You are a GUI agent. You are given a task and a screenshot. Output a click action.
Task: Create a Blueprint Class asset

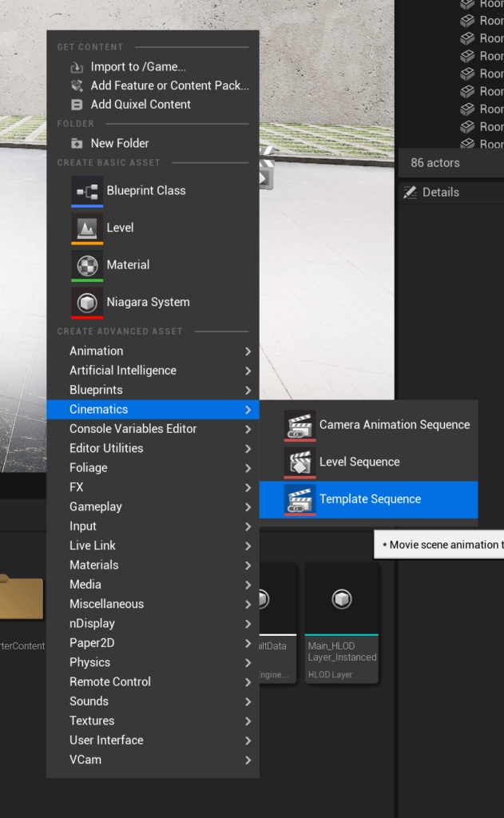coord(153,192)
